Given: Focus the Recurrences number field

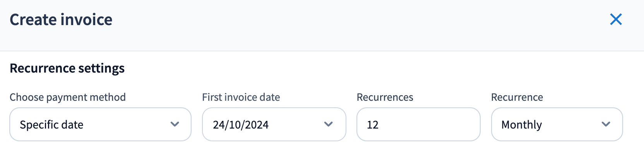Looking at the screenshot, I should pyautogui.click(x=418, y=124).
